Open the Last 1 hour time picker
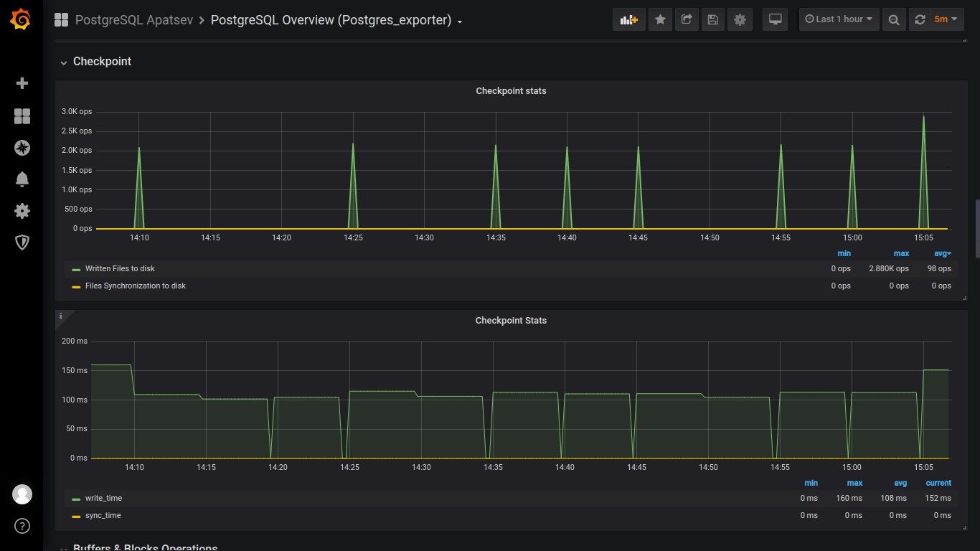The width and height of the screenshot is (980, 551). [839, 19]
